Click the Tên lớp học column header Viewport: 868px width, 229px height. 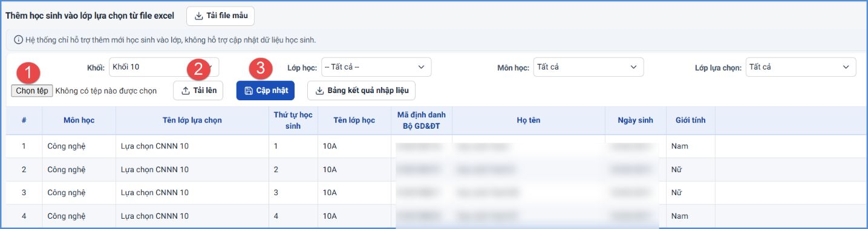[x=354, y=120]
